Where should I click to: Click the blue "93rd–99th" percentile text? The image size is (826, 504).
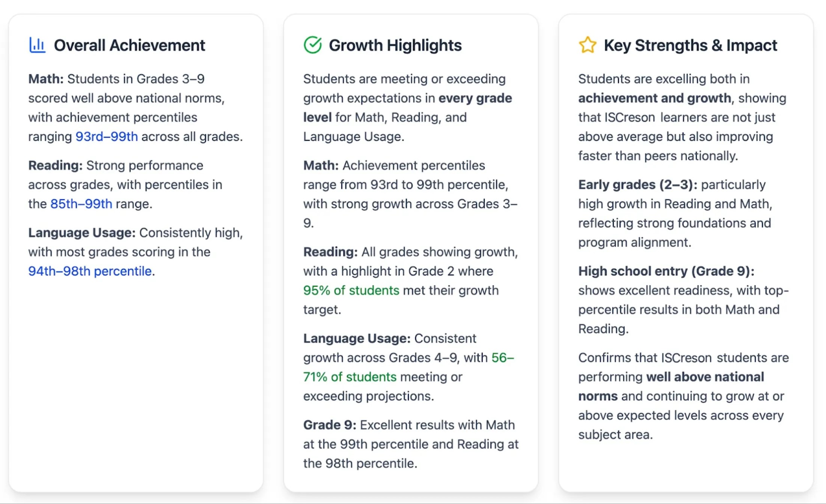tap(107, 137)
